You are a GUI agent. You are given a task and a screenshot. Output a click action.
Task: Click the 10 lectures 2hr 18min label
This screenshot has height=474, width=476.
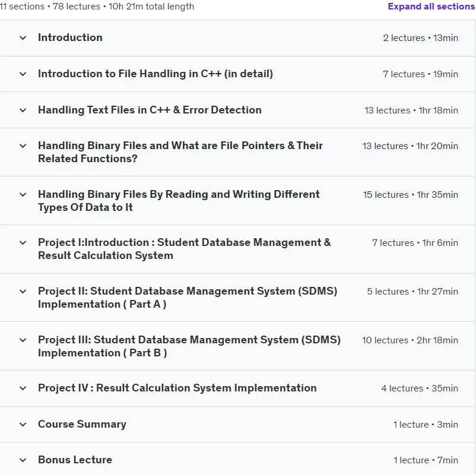point(410,340)
